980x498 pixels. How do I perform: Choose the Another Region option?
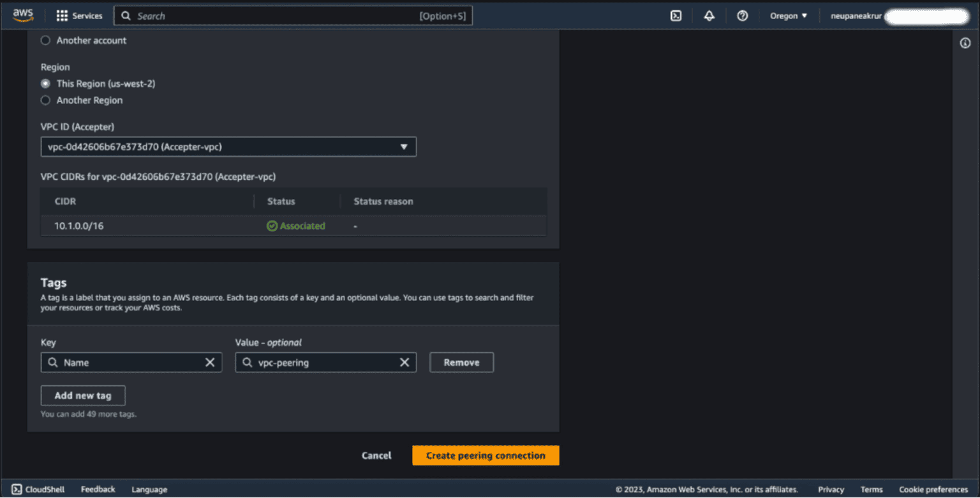click(45, 100)
